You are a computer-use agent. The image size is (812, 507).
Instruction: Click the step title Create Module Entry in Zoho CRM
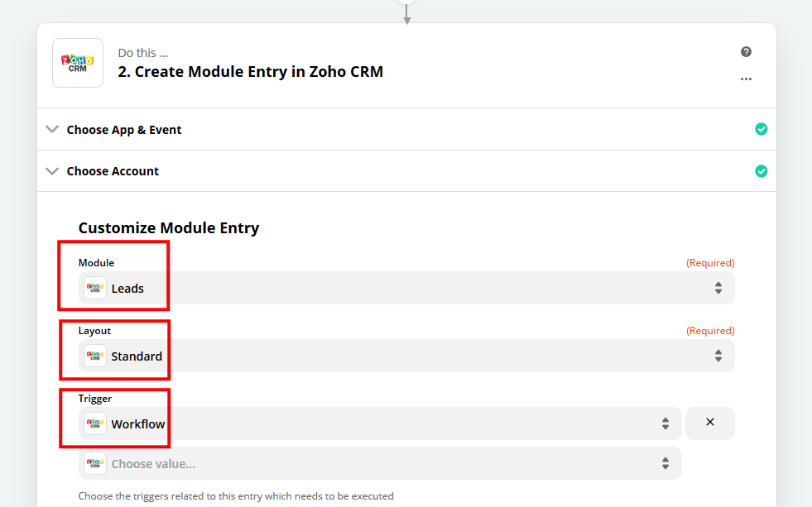pos(250,71)
